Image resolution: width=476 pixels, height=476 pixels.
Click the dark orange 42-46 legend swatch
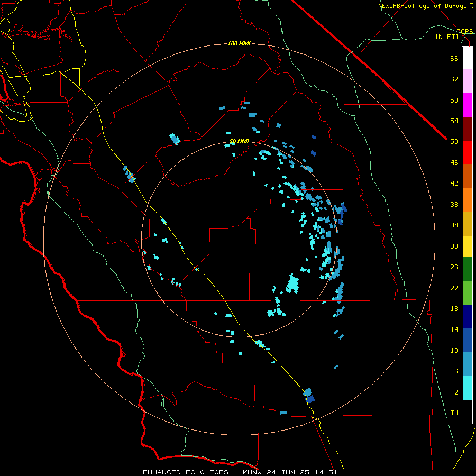467,176
